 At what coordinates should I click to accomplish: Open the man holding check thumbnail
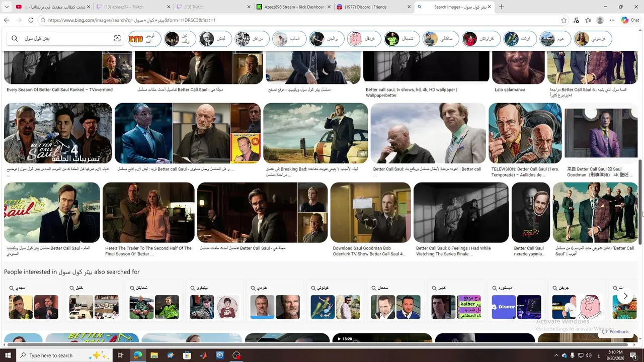tap(370, 213)
